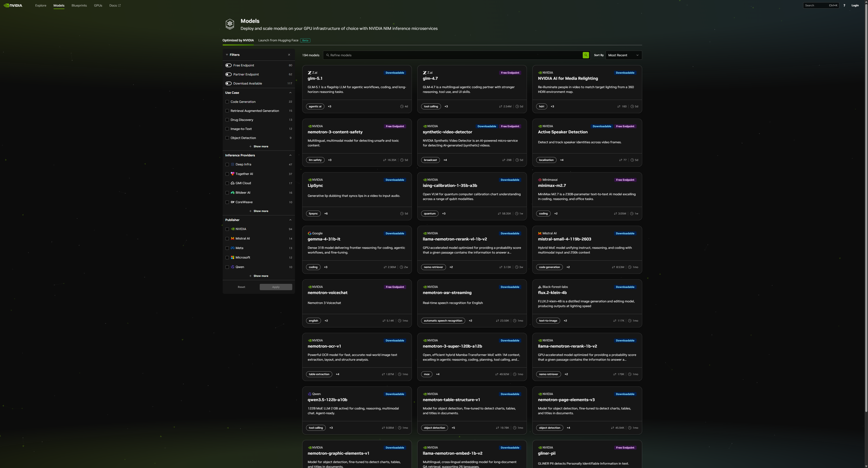Click the Reset filters button

pyautogui.click(x=241, y=287)
